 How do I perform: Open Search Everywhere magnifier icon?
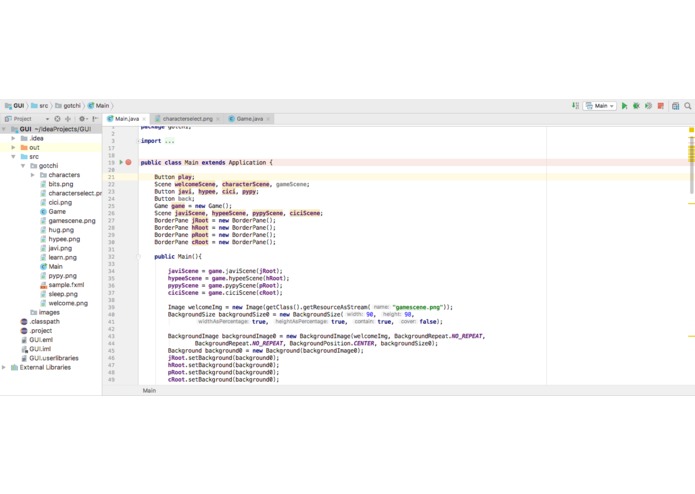click(x=687, y=106)
